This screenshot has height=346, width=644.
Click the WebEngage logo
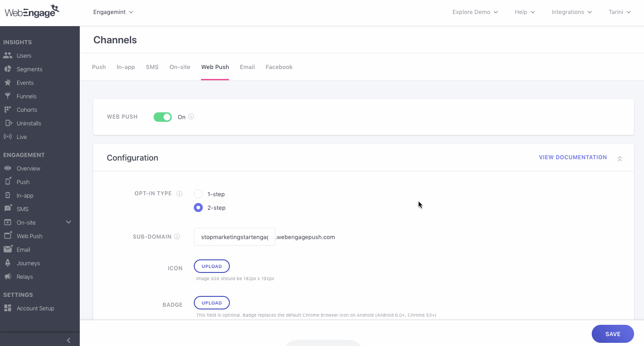(32, 12)
